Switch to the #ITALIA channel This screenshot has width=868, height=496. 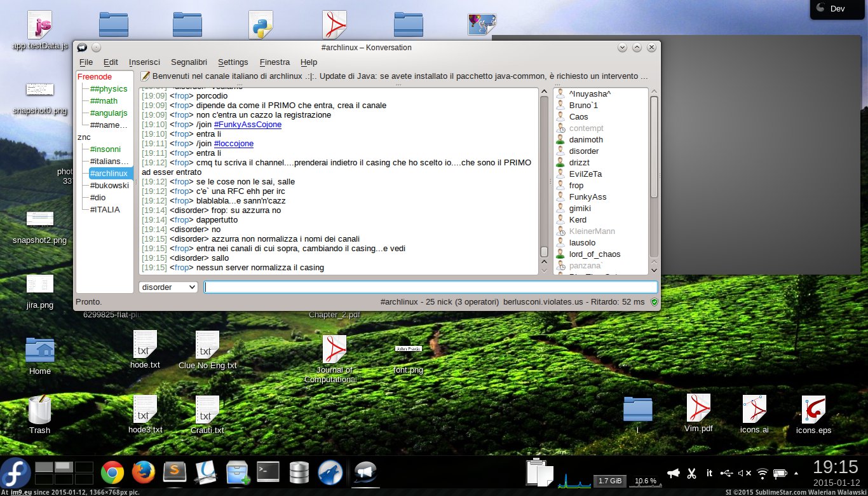tap(105, 209)
